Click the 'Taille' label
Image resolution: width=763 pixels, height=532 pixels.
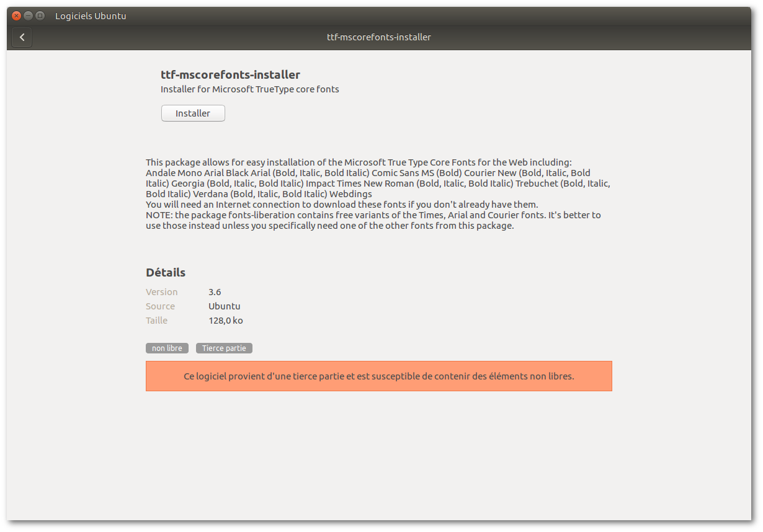coord(157,321)
